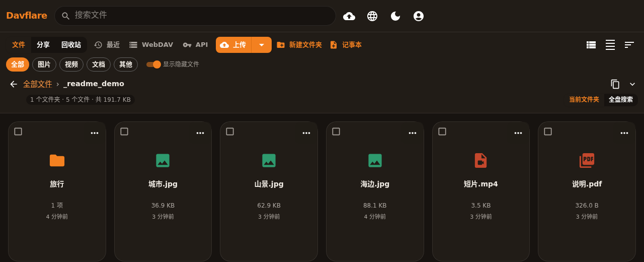The height and width of the screenshot is (262, 644).
Task: Open the user account icon
Action: tap(419, 16)
